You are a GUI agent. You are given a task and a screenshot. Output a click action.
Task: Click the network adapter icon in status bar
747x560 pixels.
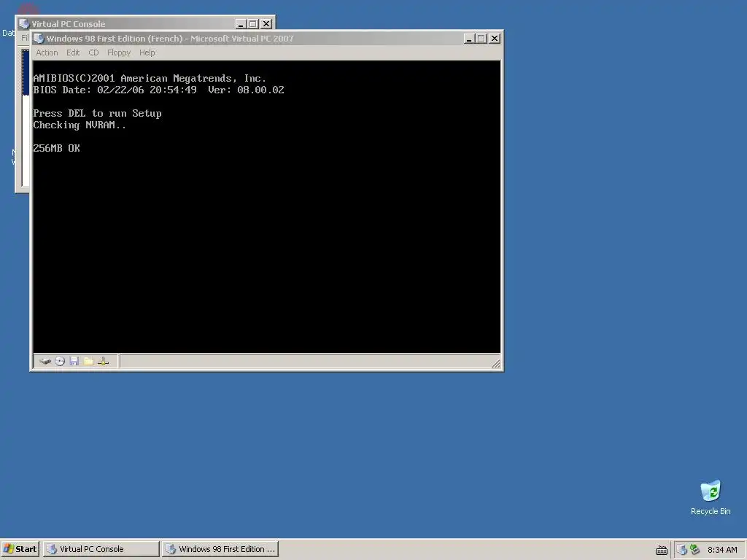pyautogui.click(x=104, y=361)
